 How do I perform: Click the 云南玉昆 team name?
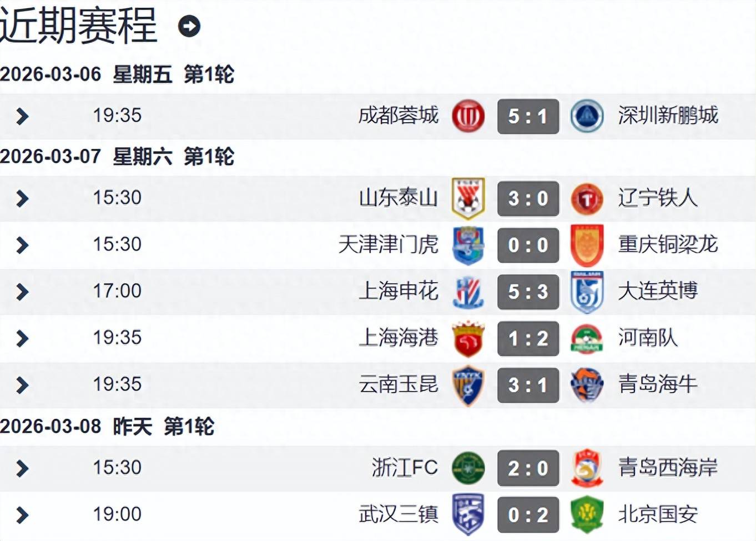click(398, 384)
